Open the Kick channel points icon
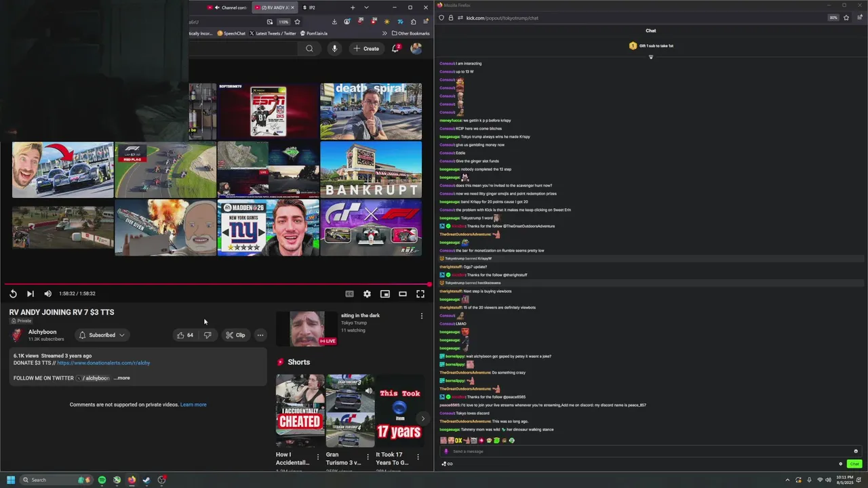This screenshot has height=488, width=868. pos(446,464)
